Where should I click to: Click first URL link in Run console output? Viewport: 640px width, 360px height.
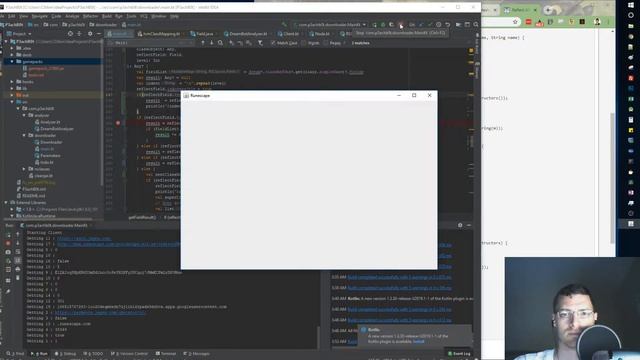84,238
